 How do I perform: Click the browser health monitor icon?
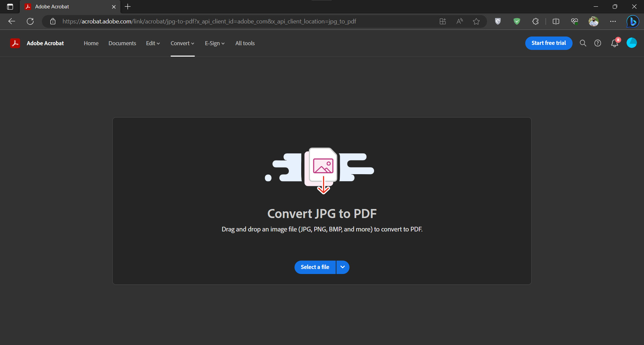click(575, 21)
